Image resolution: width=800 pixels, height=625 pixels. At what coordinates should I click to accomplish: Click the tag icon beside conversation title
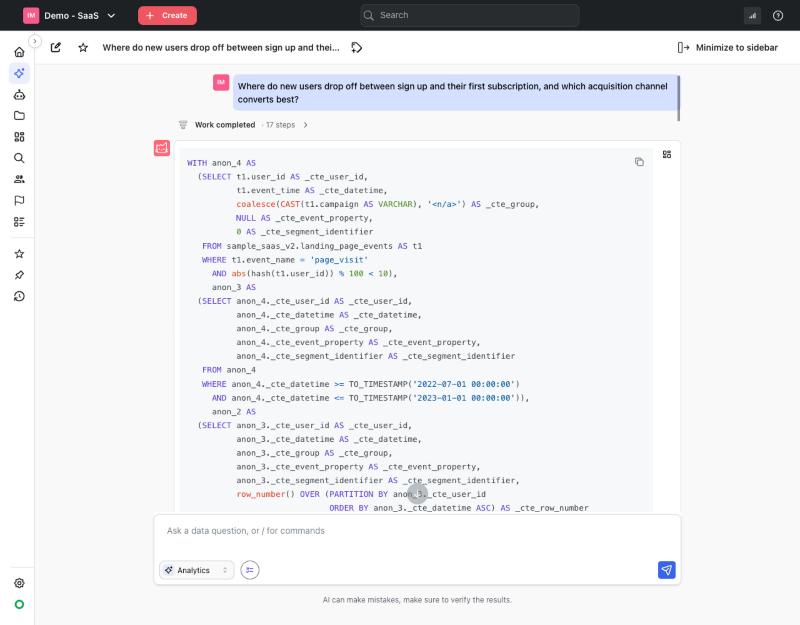pyautogui.click(x=357, y=47)
